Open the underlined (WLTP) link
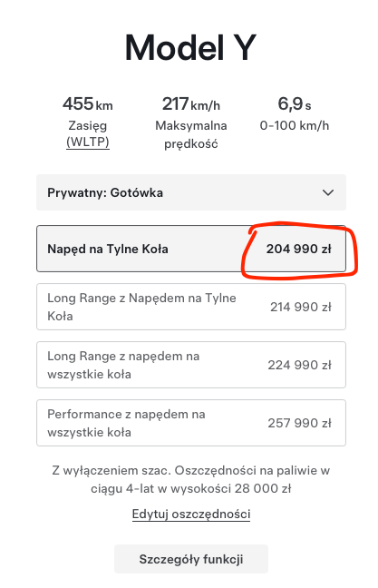378x588 pixels. pos(88,142)
